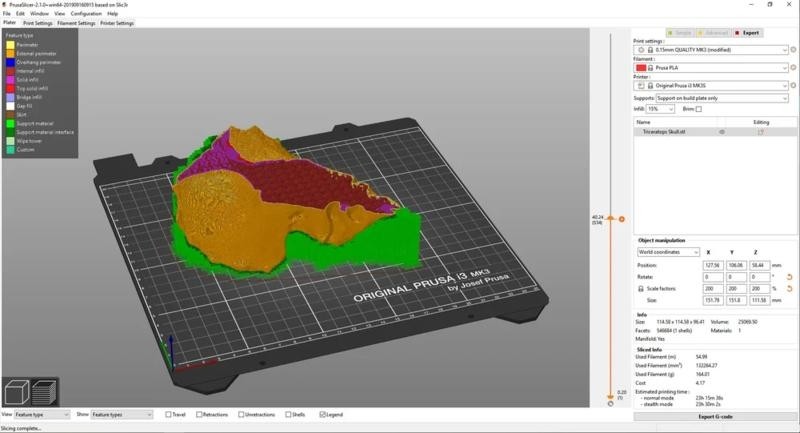
Task: Reset scale factors with orange arrow icon
Action: coord(791,288)
